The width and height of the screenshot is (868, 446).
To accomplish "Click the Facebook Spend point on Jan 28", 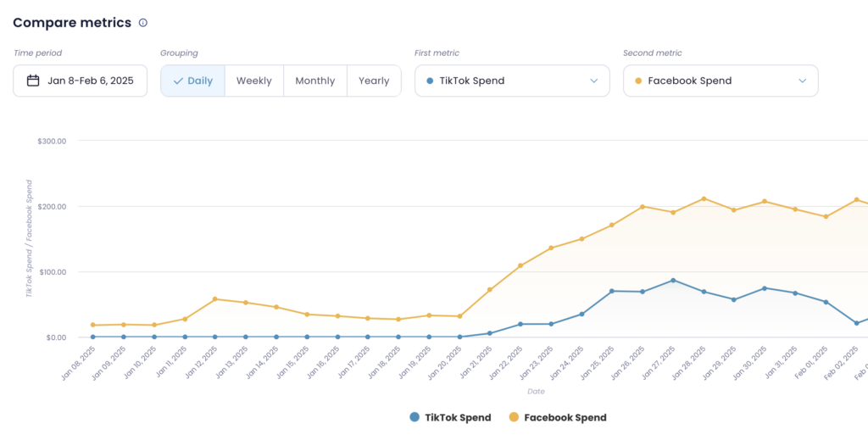I will [704, 198].
